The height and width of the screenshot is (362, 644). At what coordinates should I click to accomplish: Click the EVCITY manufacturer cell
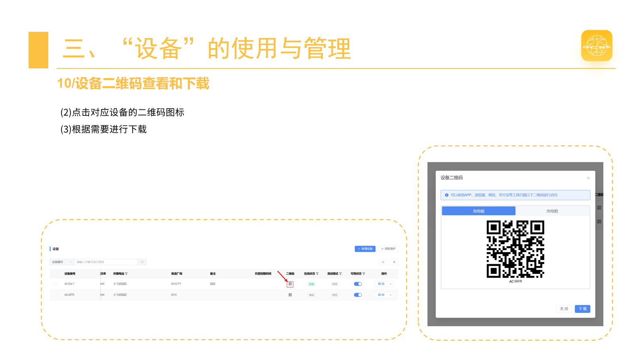(x=176, y=284)
